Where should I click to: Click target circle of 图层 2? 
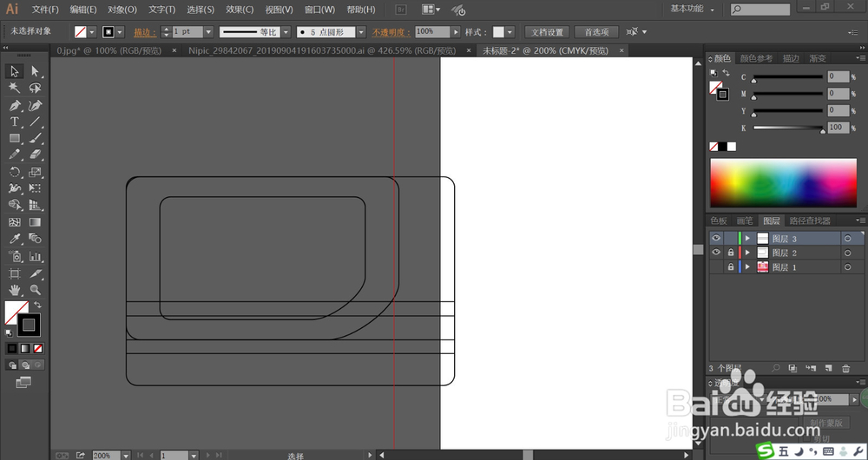pos(847,253)
